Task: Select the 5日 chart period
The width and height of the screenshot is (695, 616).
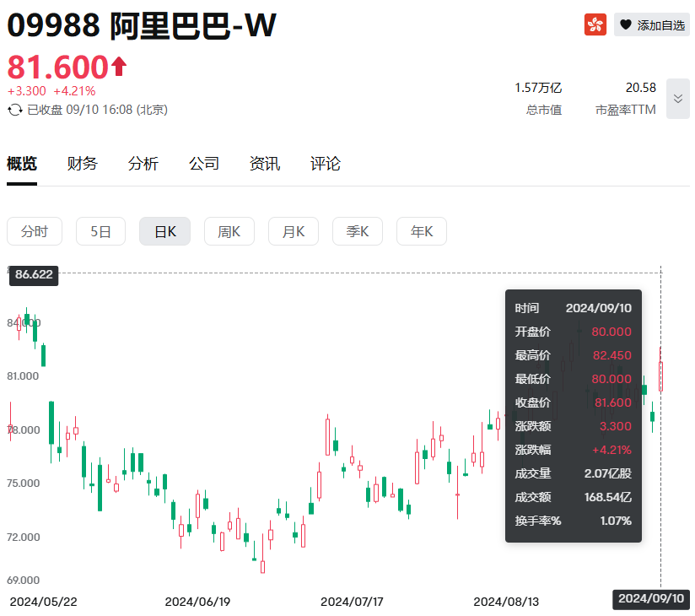Action: (100, 231)
